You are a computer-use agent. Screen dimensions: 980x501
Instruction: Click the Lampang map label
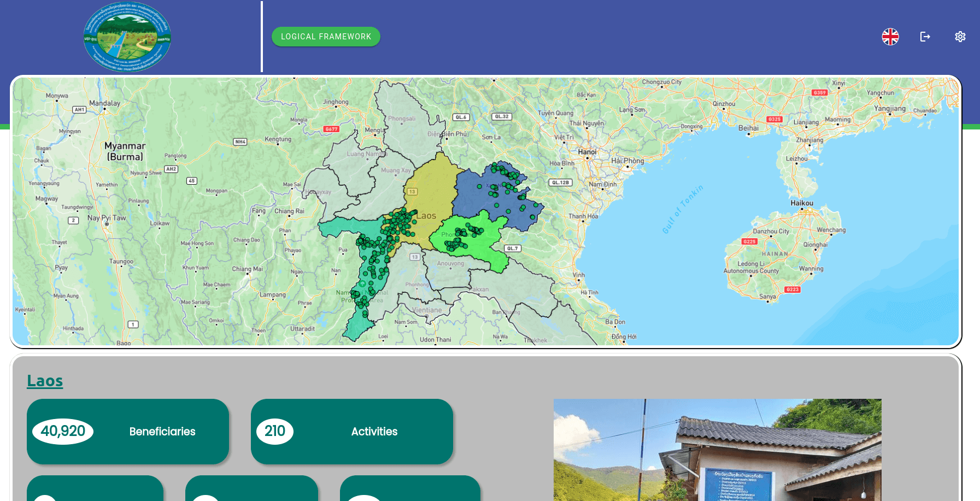[273, 295]
